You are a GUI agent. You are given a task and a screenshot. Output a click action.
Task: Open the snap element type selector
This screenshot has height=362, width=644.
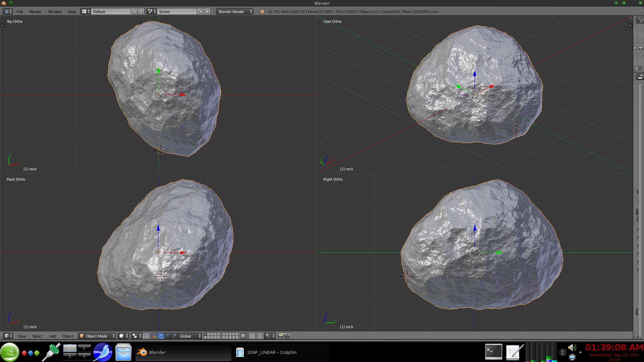pos(270,336)
